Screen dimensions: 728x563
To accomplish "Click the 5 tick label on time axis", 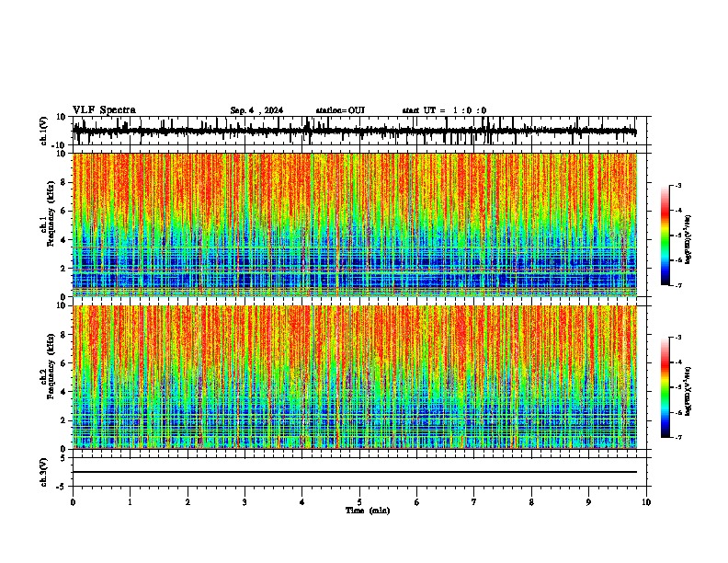I will [x=359, y=502].
